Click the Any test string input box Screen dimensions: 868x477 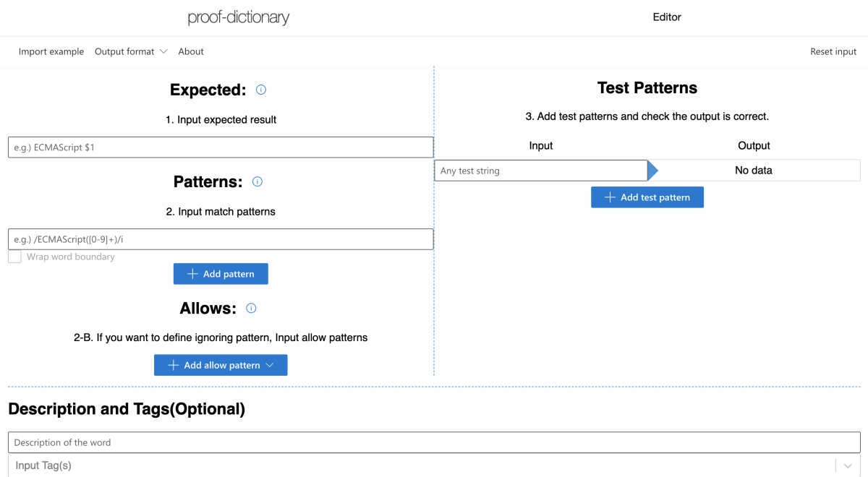pos(541,171)
